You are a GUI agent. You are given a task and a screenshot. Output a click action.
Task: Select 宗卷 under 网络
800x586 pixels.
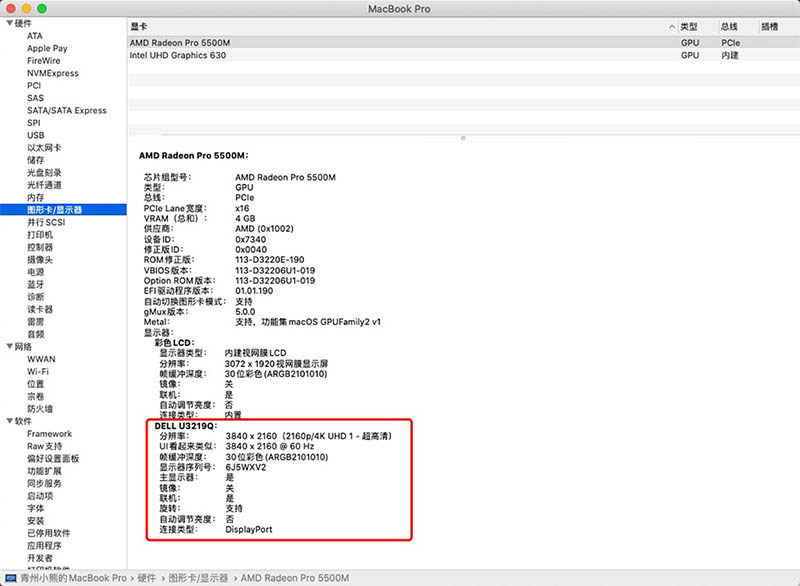point(35,396)
